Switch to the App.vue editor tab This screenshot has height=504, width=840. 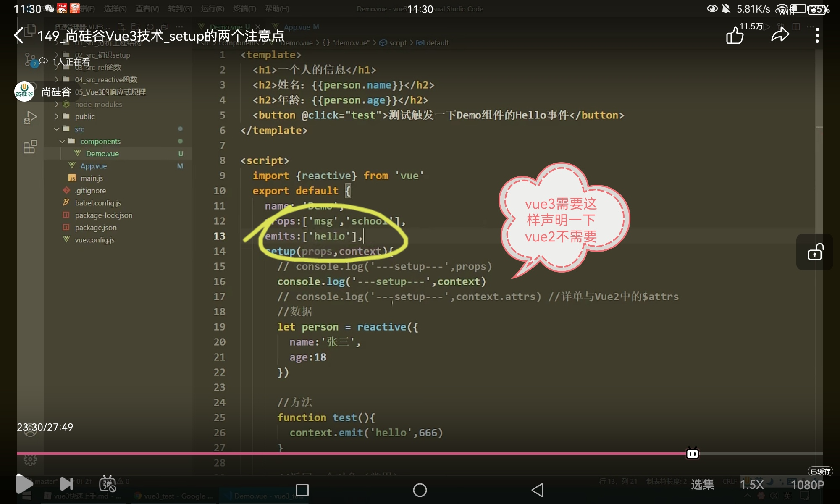297,27
